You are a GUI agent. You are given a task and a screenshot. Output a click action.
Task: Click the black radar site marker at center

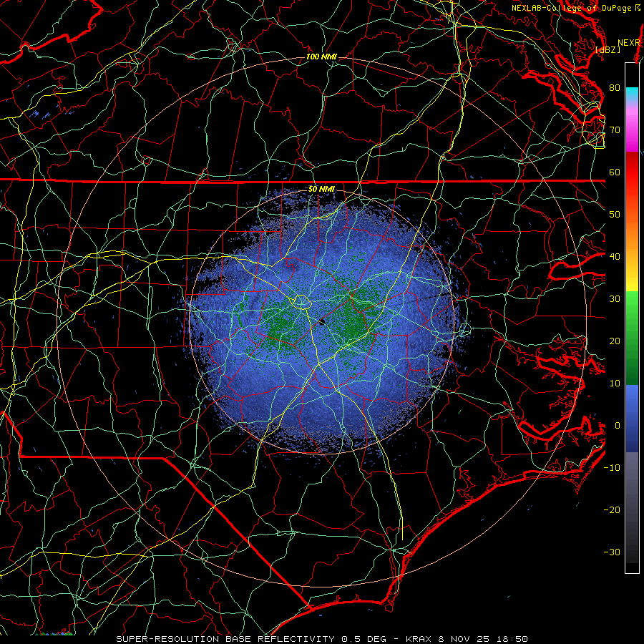tap(322, 322)
